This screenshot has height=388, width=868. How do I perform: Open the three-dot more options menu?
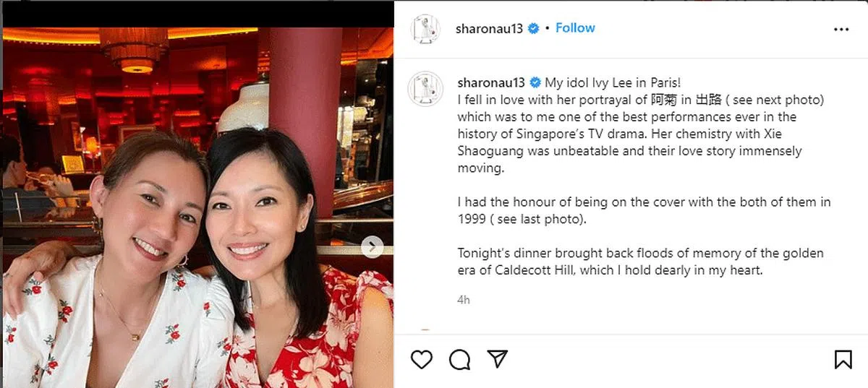click(841, 29)
